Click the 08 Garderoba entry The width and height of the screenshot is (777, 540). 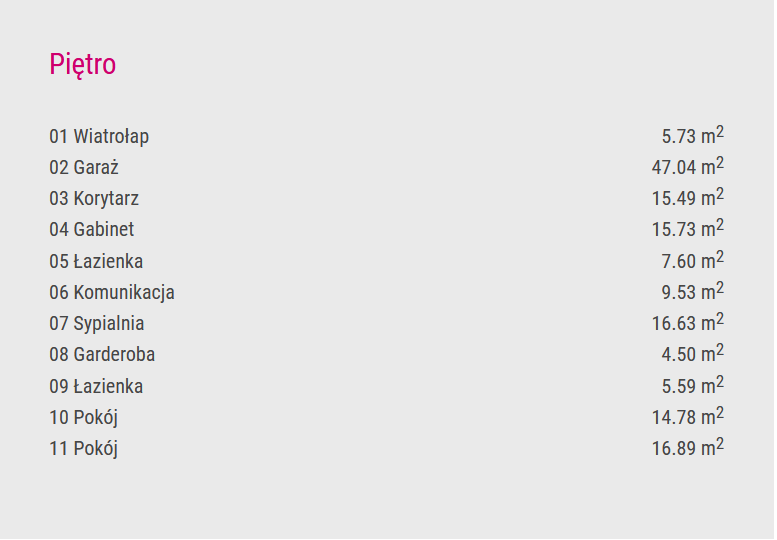coord(102,355)
